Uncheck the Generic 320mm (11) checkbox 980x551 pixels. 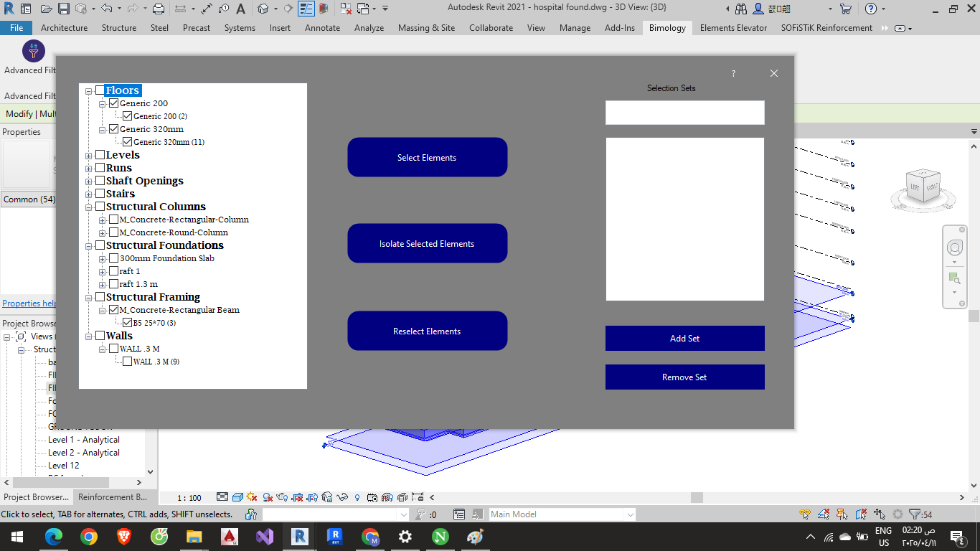[127, 142]
